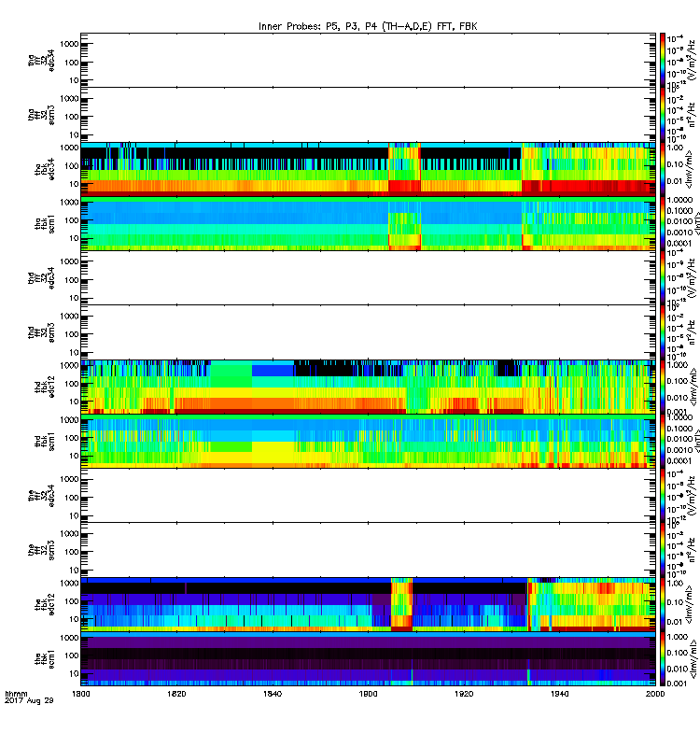This screenshot has width=700, height=747.
Task: Click the '10' tick of the fbk scm1 panel
Action: pos(75,673)
